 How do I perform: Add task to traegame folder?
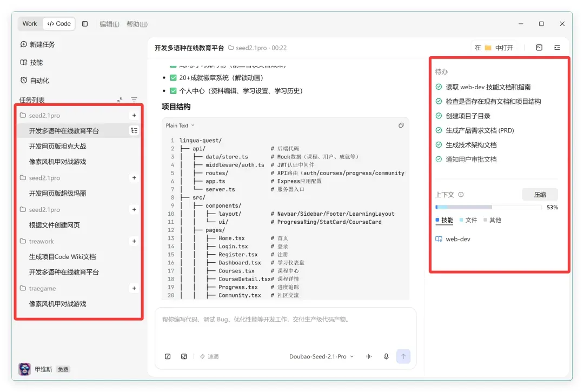pyautogui.click(x=134, y=288)
